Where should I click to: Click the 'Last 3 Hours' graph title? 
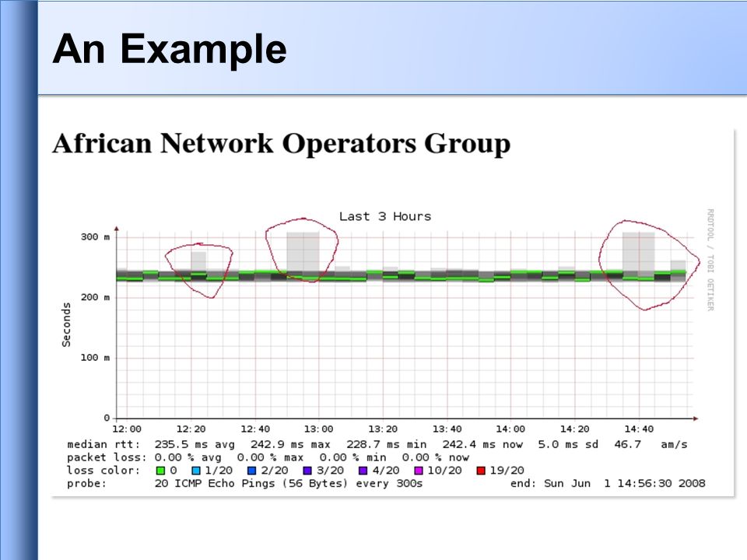(x=385, y=216)
